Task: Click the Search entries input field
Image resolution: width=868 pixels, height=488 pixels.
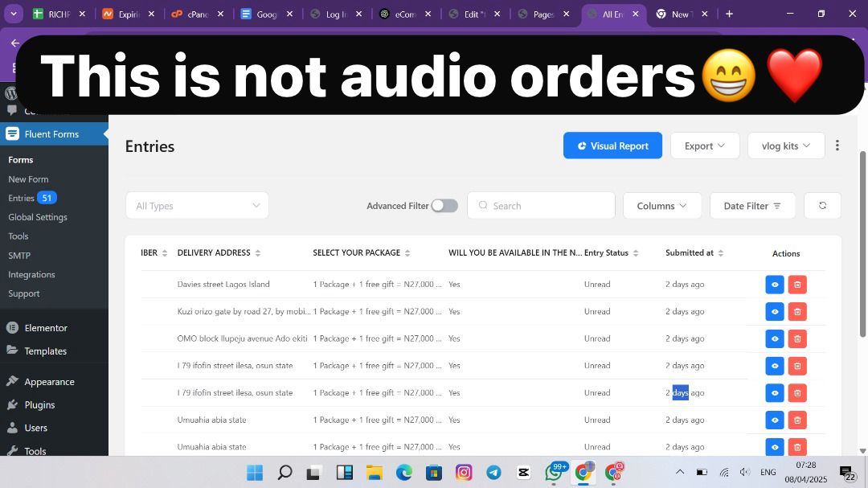Action: (x=548, y=206)
